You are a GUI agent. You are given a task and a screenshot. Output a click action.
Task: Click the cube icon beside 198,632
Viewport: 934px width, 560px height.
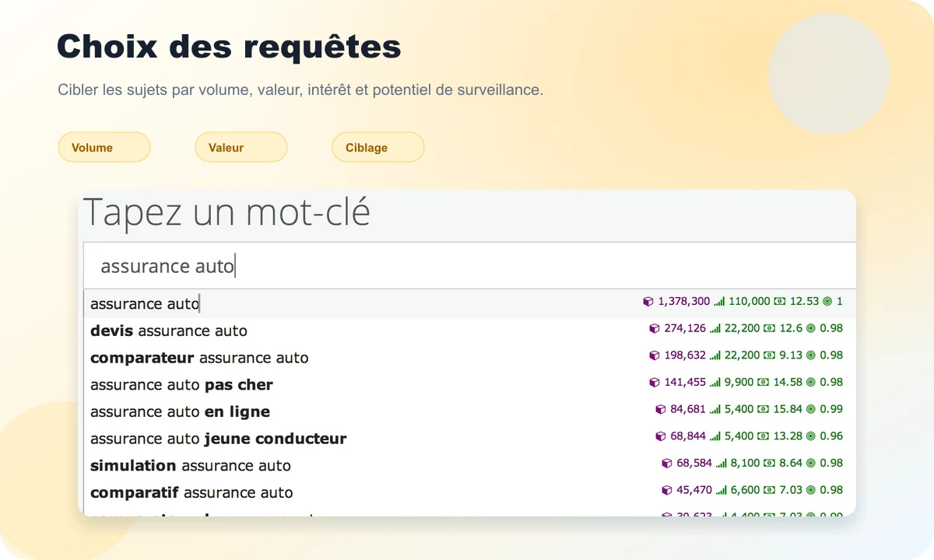pos(655,355)
